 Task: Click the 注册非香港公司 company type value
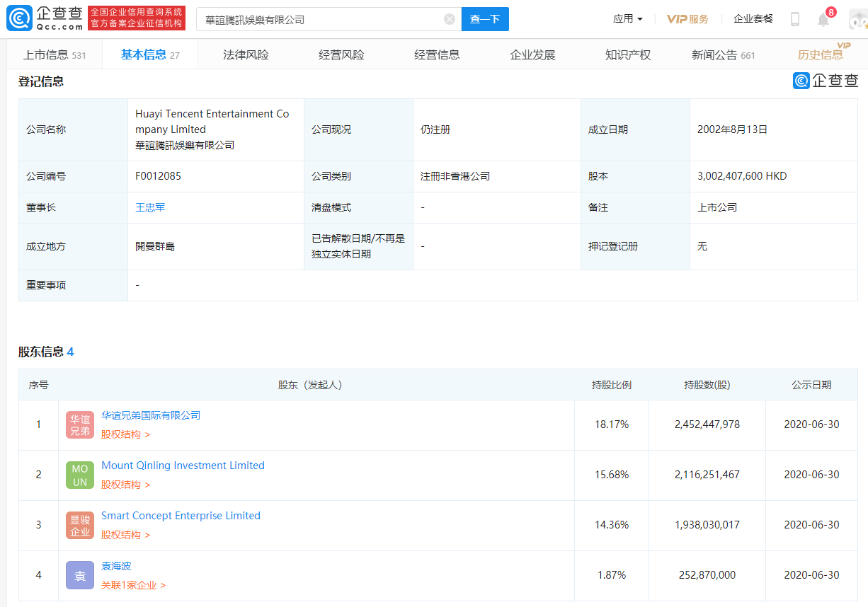coord(455,176)
